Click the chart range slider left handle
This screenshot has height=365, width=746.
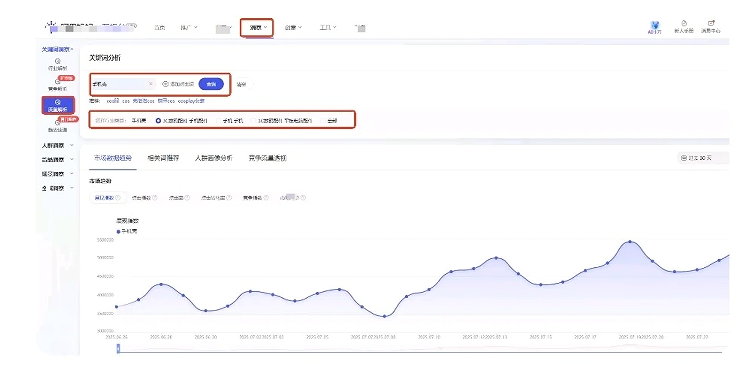click(118, 349)
